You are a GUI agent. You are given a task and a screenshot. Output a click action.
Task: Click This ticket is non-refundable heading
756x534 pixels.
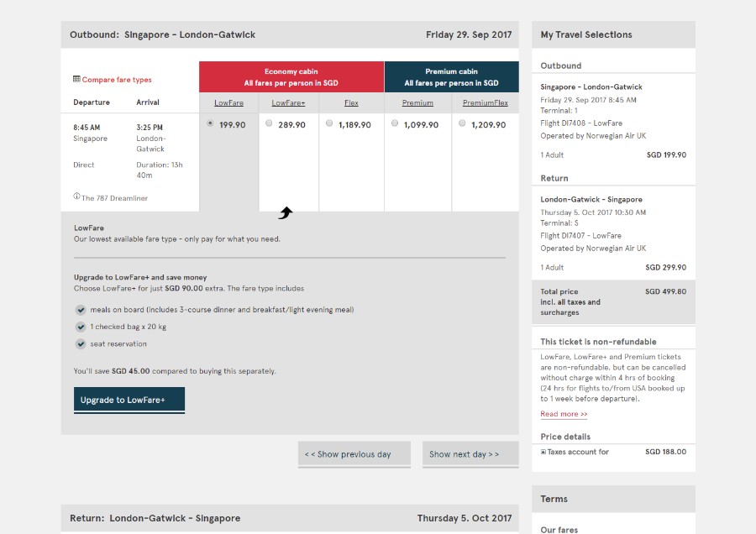(598, 342)
